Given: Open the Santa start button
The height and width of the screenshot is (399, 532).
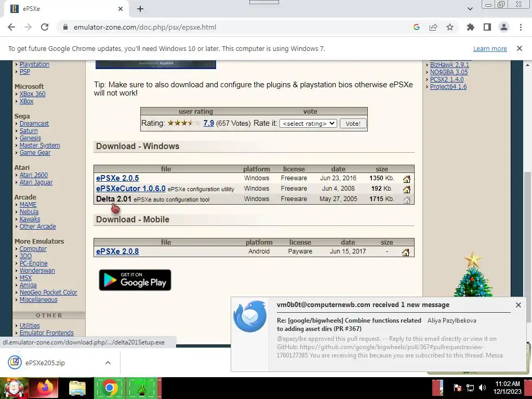Looking at the screenshot, I should pyautogui.click(x=14, y=388).
